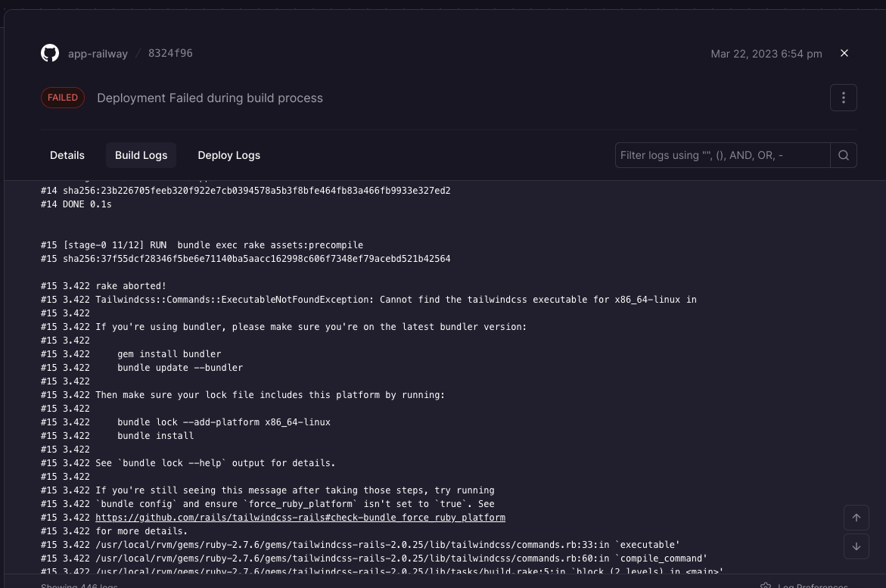886x588 pixels.
Task: Open commit 8324f96
Action: (x=170, y=53)
